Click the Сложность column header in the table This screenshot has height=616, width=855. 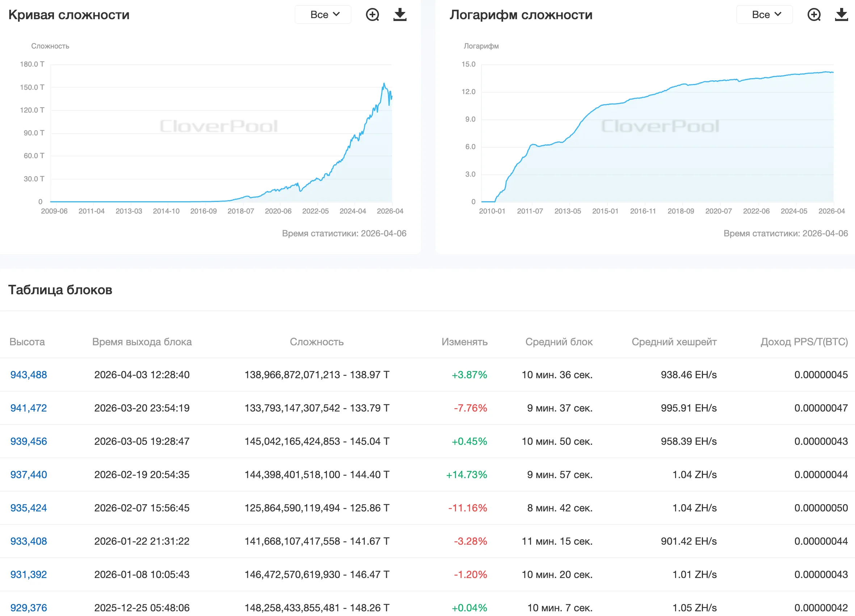coord(317,342)
